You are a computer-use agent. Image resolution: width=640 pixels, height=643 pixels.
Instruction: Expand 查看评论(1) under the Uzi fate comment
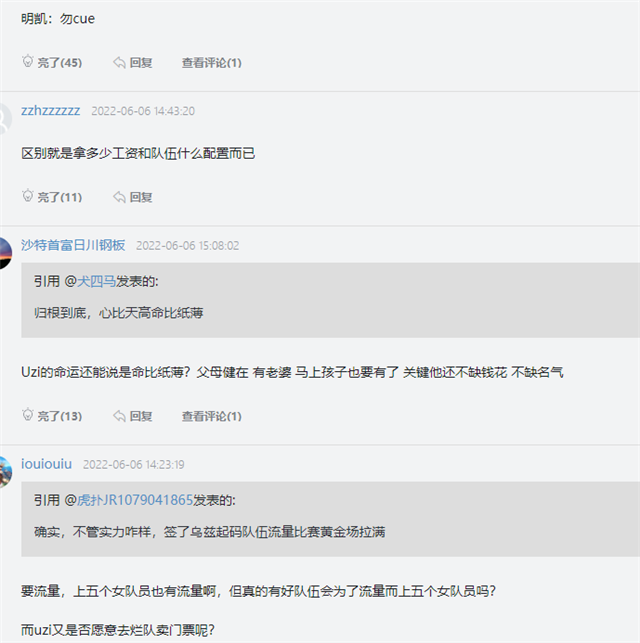(211, 416)
